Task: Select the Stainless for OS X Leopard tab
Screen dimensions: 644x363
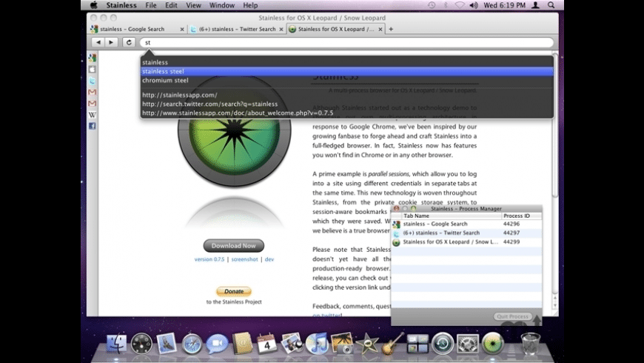Action: [335, 29]
